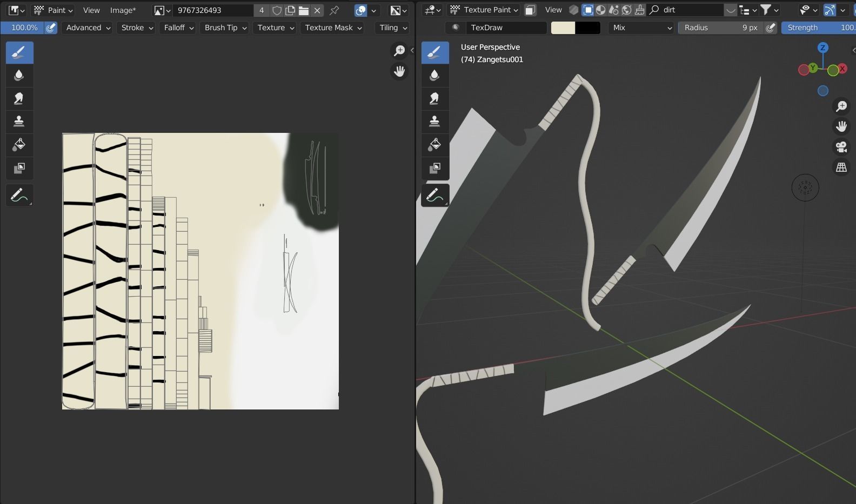
Task: Select the Annotate tool in the 3D viewport
Action: click(435, 196)
